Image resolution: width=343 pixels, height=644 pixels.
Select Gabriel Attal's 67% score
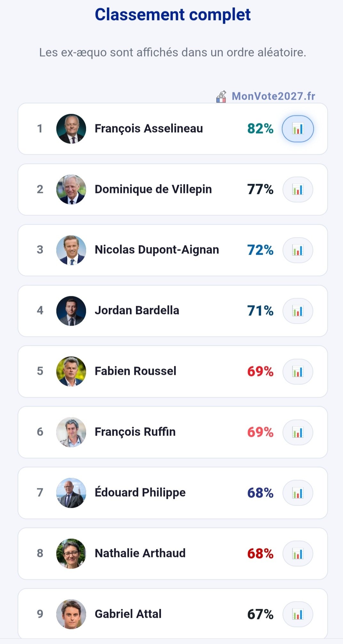(260, 614)
